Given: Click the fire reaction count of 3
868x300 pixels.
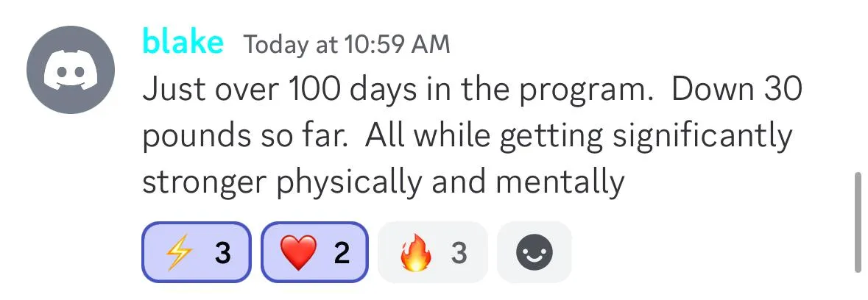Looking at the screenshot, I should [459, 253].
